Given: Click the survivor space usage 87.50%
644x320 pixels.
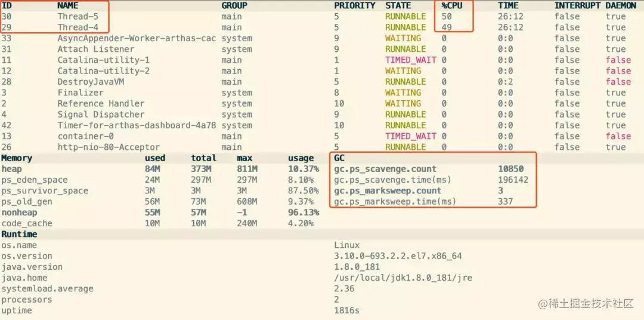Looking at the screenshot, I should 304,191.
